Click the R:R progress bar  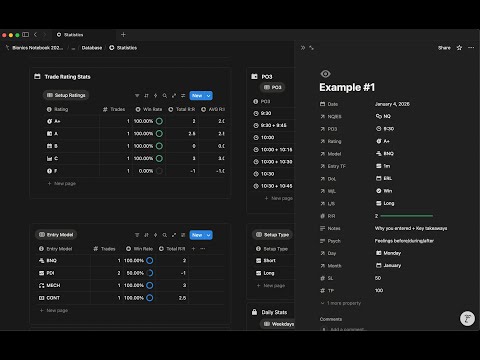[x=407, y=216]
